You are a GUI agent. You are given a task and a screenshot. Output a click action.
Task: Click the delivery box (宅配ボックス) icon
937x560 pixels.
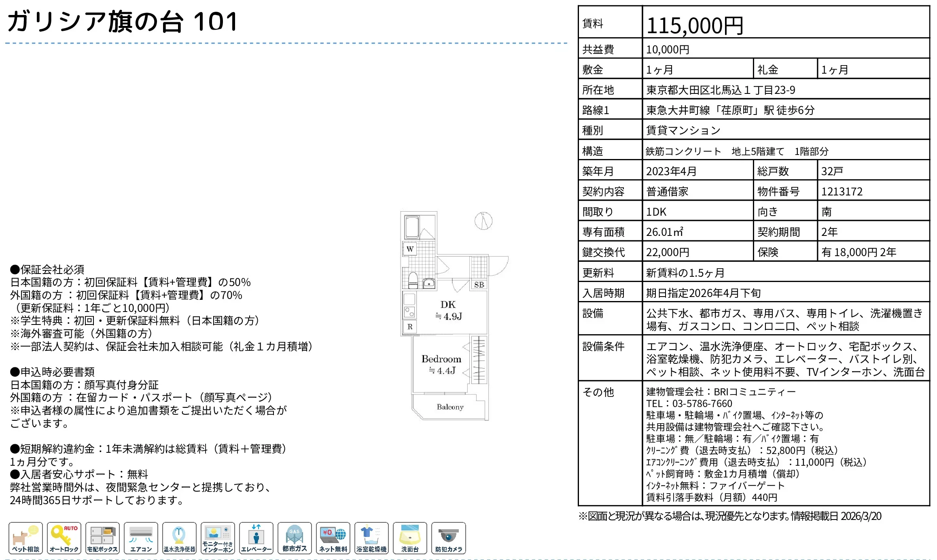pyautogui.click(x=102, y=538)
